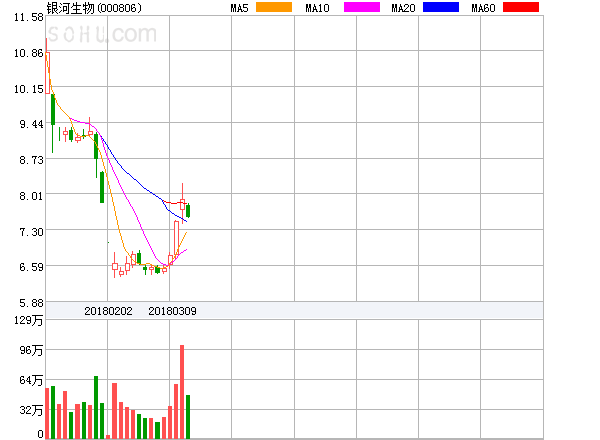Click the 8.01 price axis label

click(x=31, y=196)
